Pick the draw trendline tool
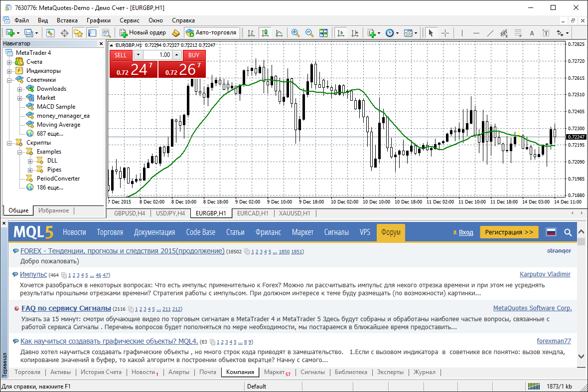Viewport: 588px width, 392px height. coord(490,33)
